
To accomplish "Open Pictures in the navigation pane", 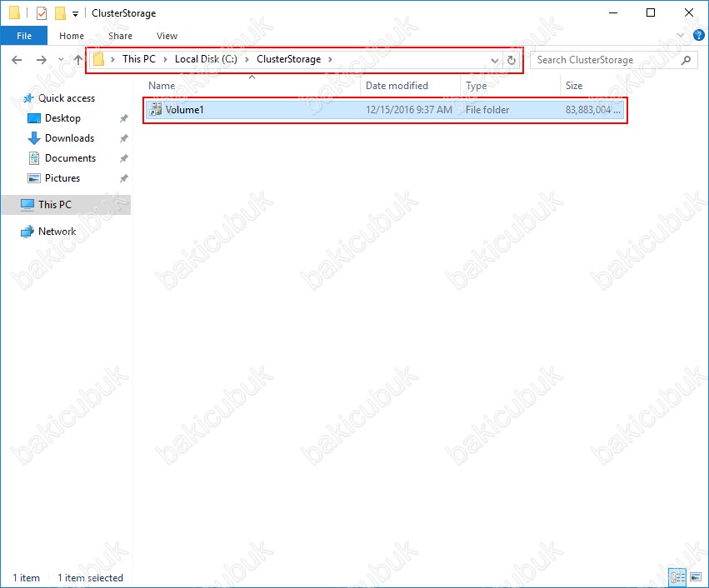I will coord(62,177).
